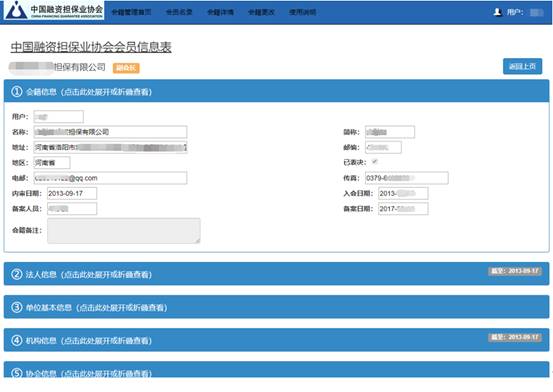Open the 会籍详情 navigation item
The height and width of the screenshot is (392, 553).
point(220,12)
